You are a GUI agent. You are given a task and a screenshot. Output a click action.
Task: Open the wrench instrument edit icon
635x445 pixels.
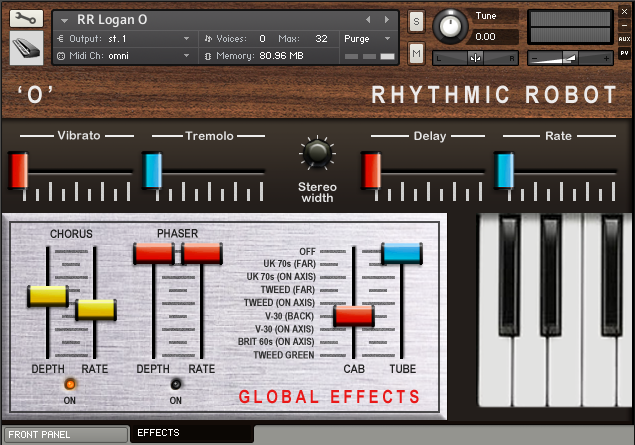(26, 19)
